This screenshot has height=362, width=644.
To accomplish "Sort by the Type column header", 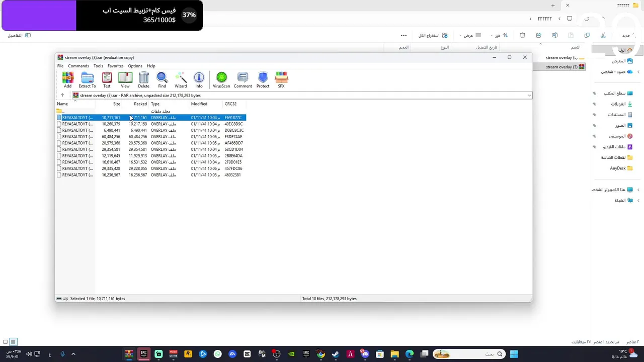I will tap(169, 104).
